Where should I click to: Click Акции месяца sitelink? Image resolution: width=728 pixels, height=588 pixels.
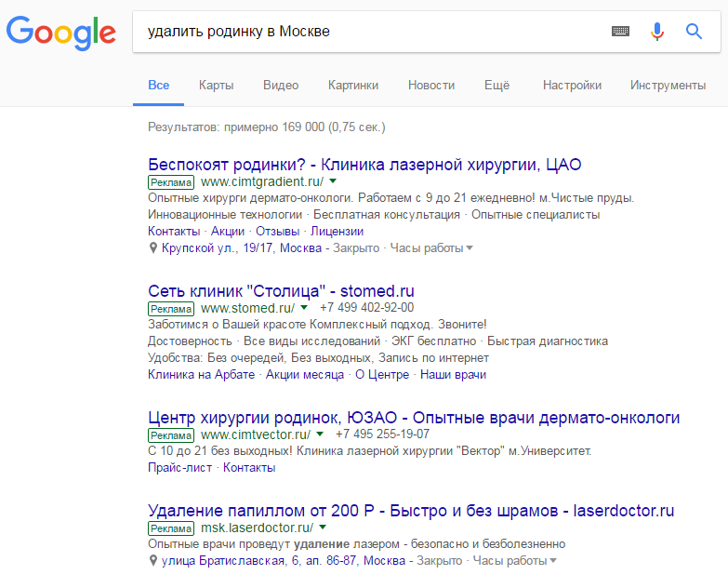305,374
